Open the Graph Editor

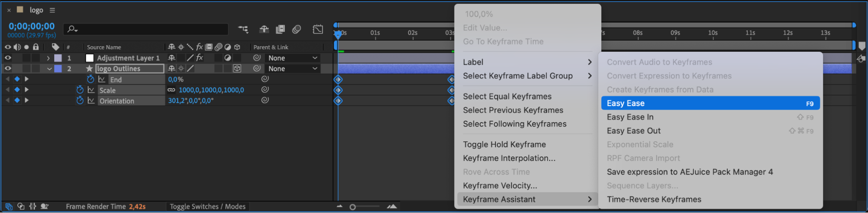tap(318, 29)
